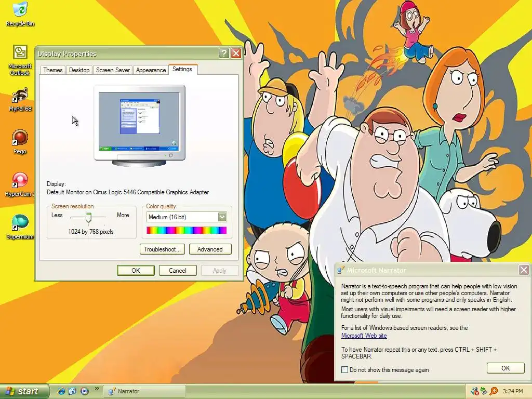
Task: Select the Narrator taskbar button
Action: pyautogui.click(x=144, y=391)
